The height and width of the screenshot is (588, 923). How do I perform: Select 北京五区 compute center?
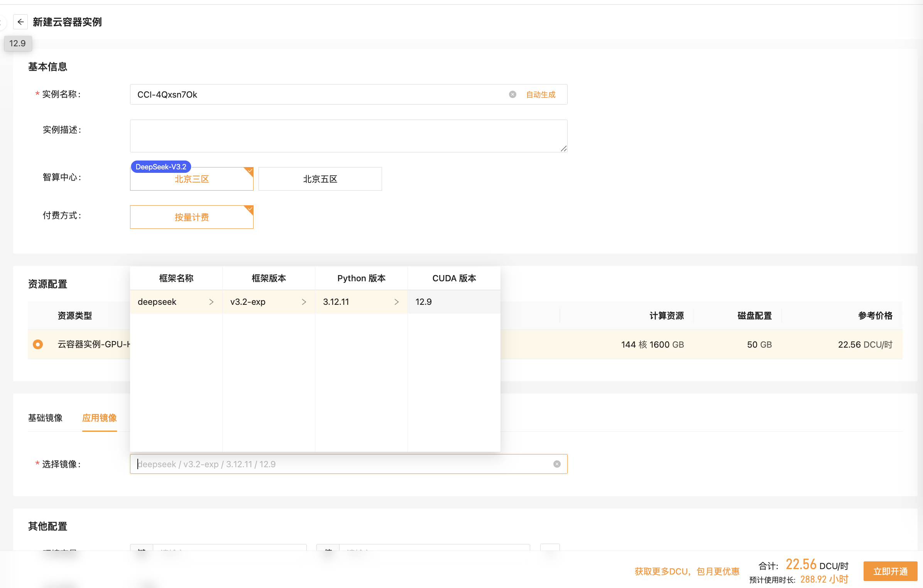320,179
